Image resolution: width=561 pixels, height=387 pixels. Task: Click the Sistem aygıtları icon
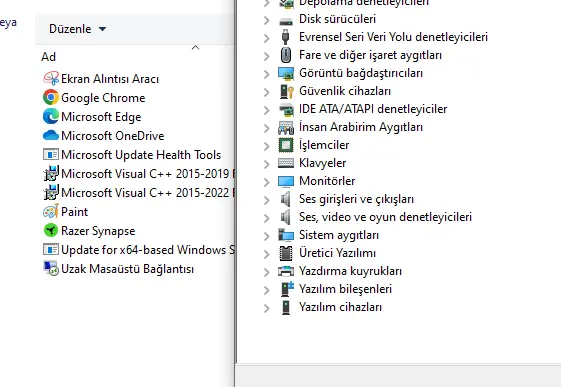pos(286,235)
